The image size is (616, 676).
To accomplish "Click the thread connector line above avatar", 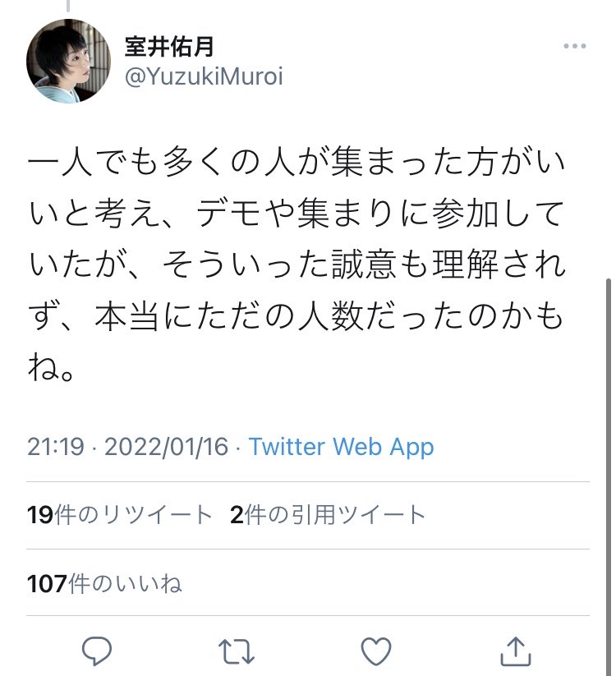I will 68,6.
